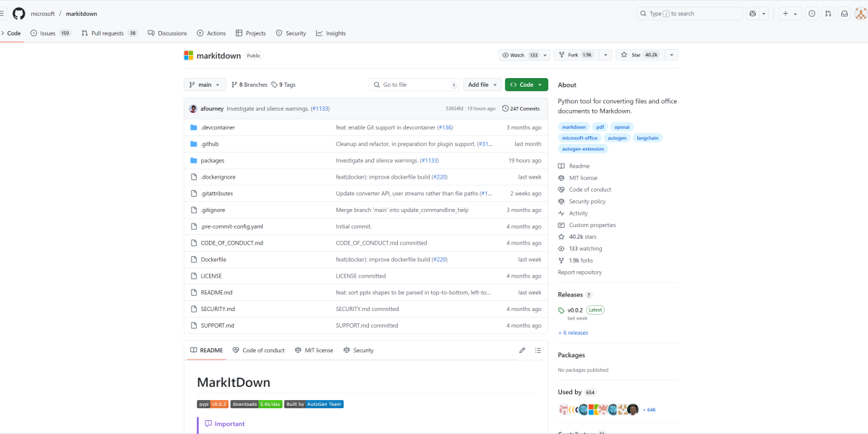The width and height of the screenshot is (868, 434).
Task: Open the user avatar menu
Action: click(x=861, y=13)
